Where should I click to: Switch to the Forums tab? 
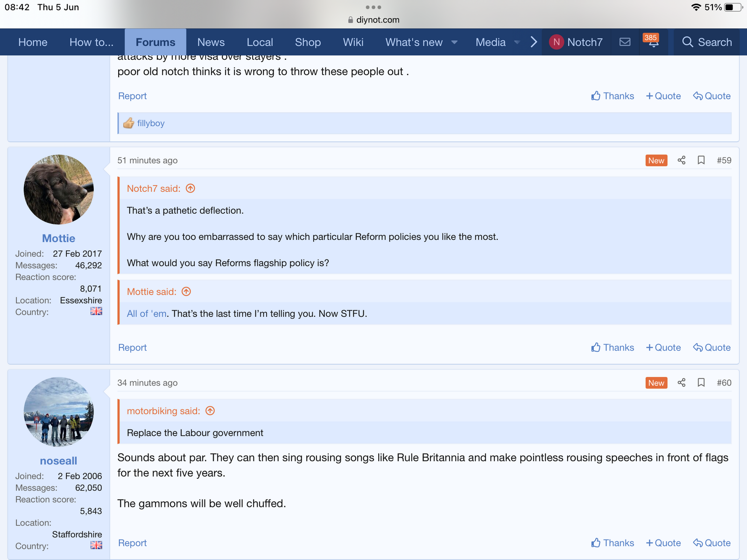pyautogui.click(x=155, y=42)
